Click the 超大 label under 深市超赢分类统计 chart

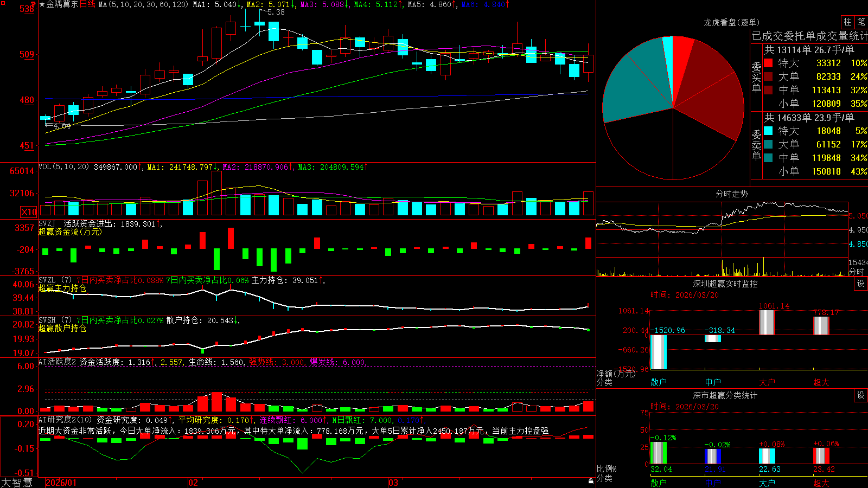(x=821, y=483)
